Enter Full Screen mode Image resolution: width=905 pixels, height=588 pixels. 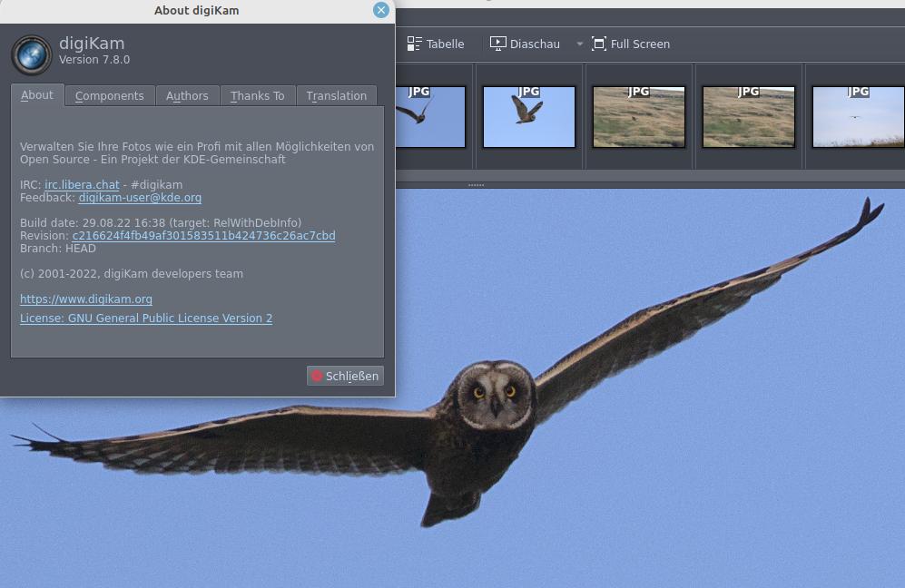[631, 44]
